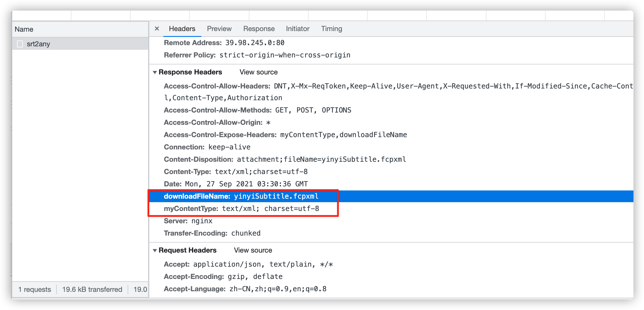Collapse the Request Headers section

click(155, 251)
